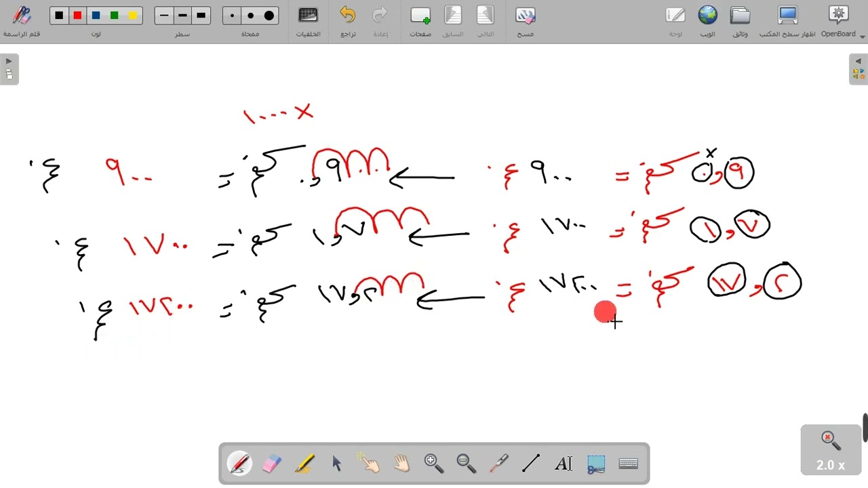Select the medium line width option
Viewport: 868px width, 488px height.
[182, 16]
